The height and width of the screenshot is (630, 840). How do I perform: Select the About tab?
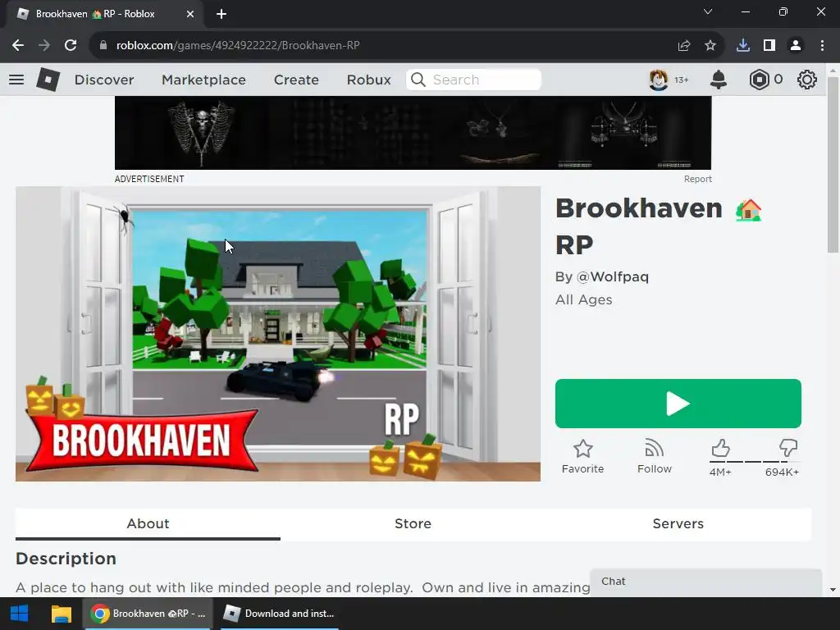click(x=148, y=523)
